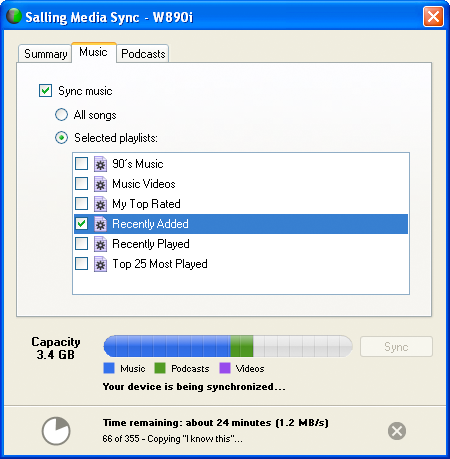Tick the Top 25 Most Played checkbox
Screen dimensions: 450x459
tap(82, 264)
